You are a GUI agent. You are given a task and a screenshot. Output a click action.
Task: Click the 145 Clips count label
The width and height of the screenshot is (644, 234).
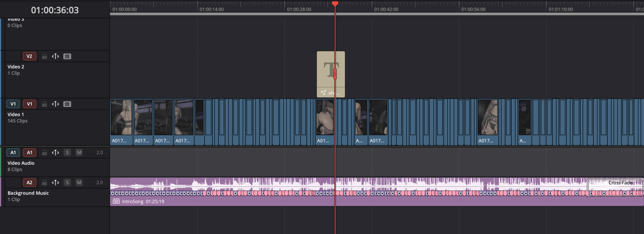pyautogui.click(x=18, y=121)
